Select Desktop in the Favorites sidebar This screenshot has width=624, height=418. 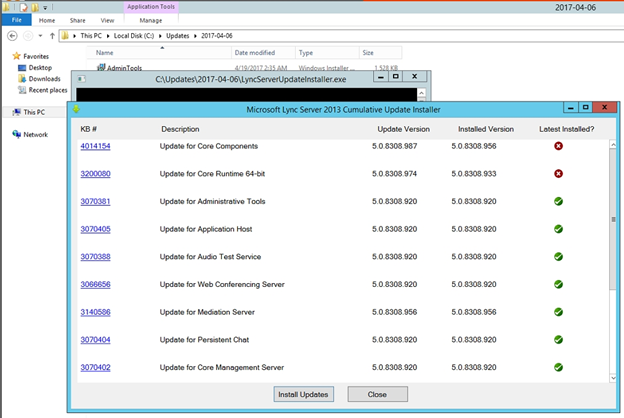(x=40, y=68)
